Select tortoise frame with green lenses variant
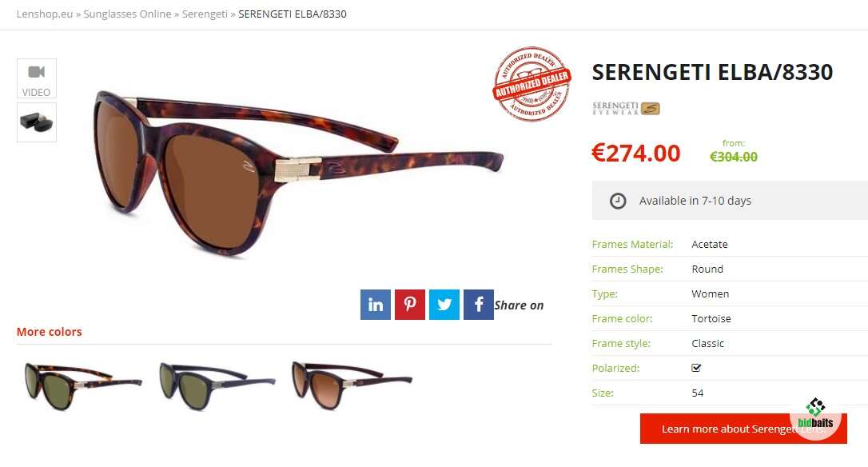868x467 pixels. [x=83, y=385]
